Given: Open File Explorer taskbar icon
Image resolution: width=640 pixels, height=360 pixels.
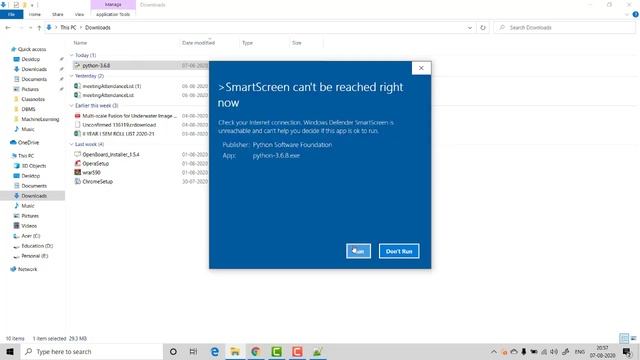Looking at the screenshot, I should tap(235, 351).
